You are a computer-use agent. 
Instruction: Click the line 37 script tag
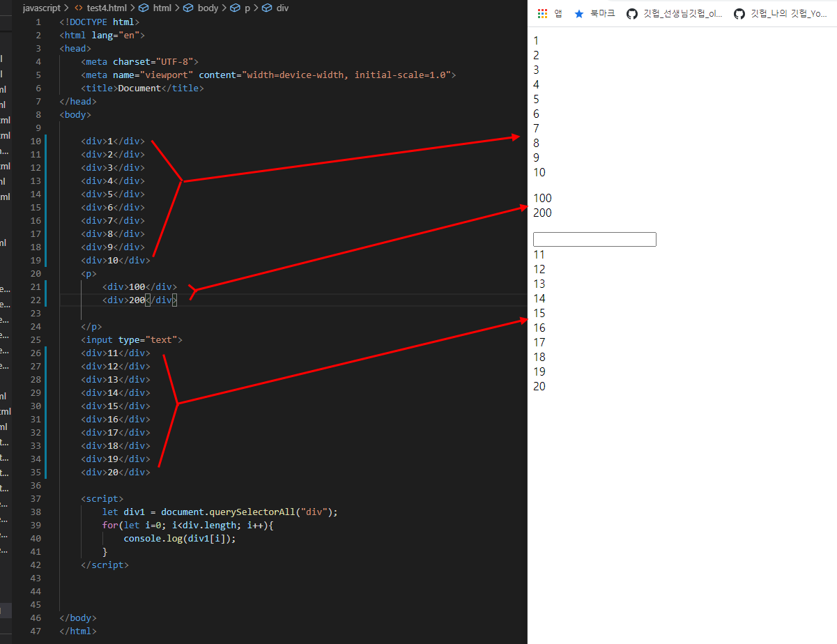click(102, 498)
